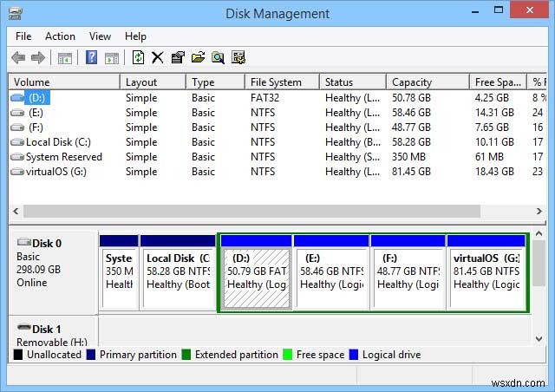
Task: Click the drive icon beside Local Disk (C:)
Action: (17, 142)
